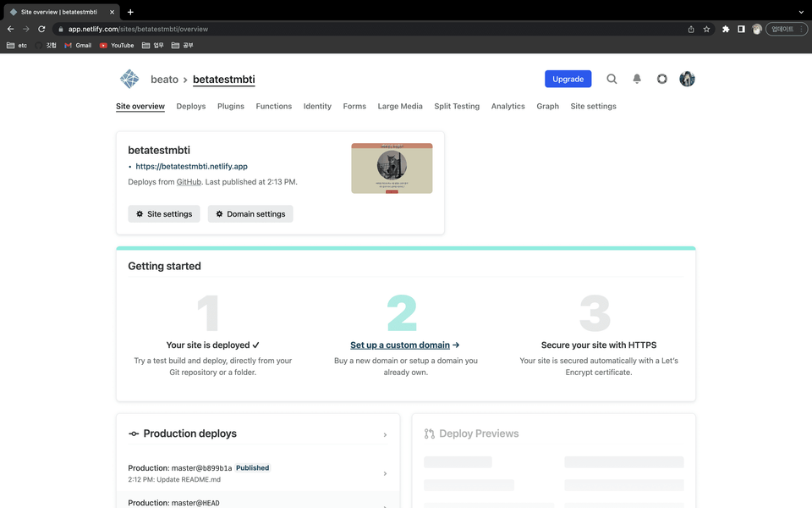Open the Analytics tab
Image resolution: width=812 pixels, height=508 pixels.
pyautogui.click(x=507, y=106)
